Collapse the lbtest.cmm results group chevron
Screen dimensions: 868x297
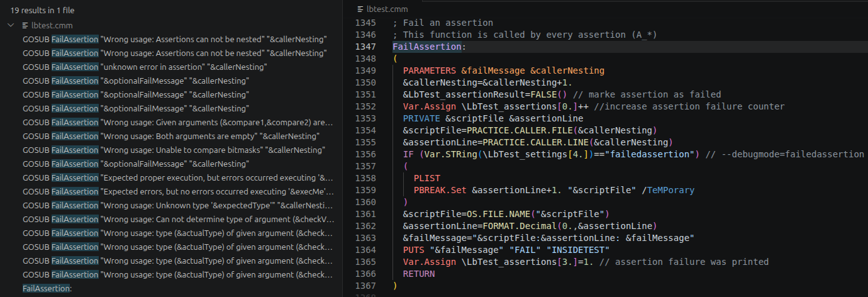11,26
